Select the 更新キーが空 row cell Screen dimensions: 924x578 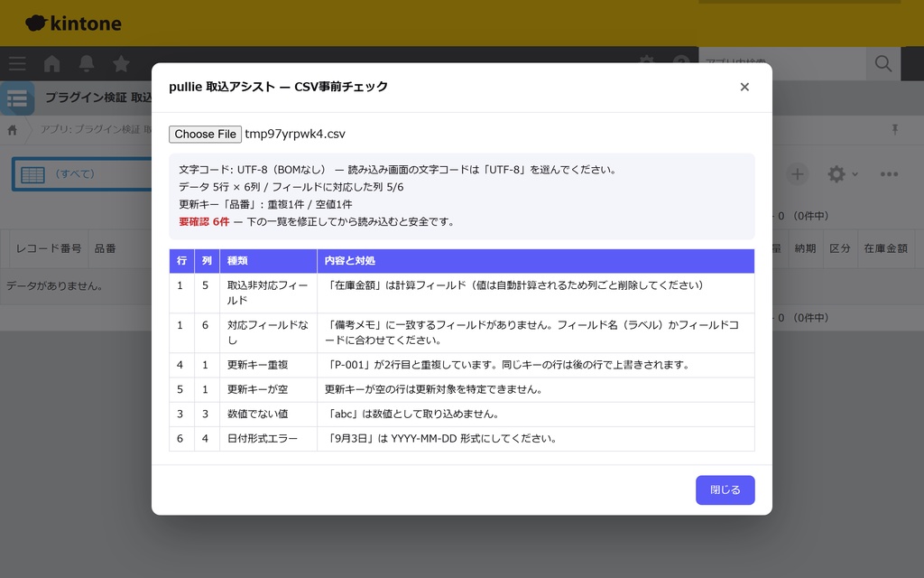pyautogui.click(x=268, y=390)
